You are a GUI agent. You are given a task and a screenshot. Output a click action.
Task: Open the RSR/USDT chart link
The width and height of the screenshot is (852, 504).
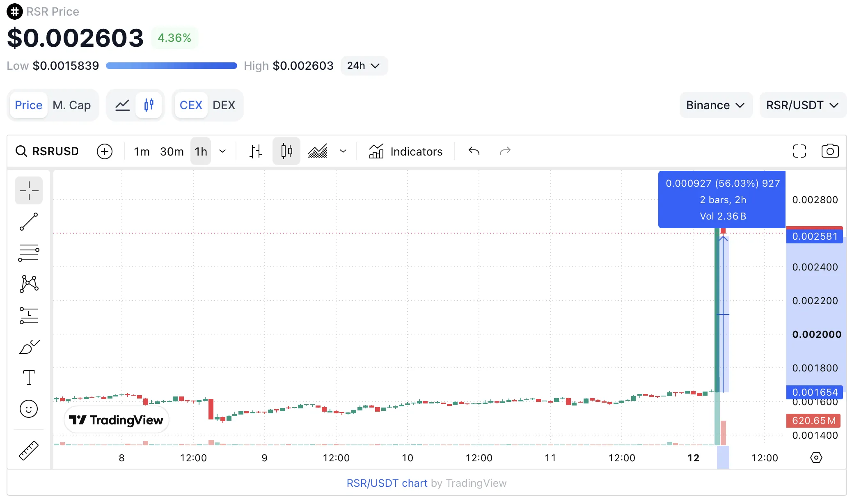click(x=387, y=483)
